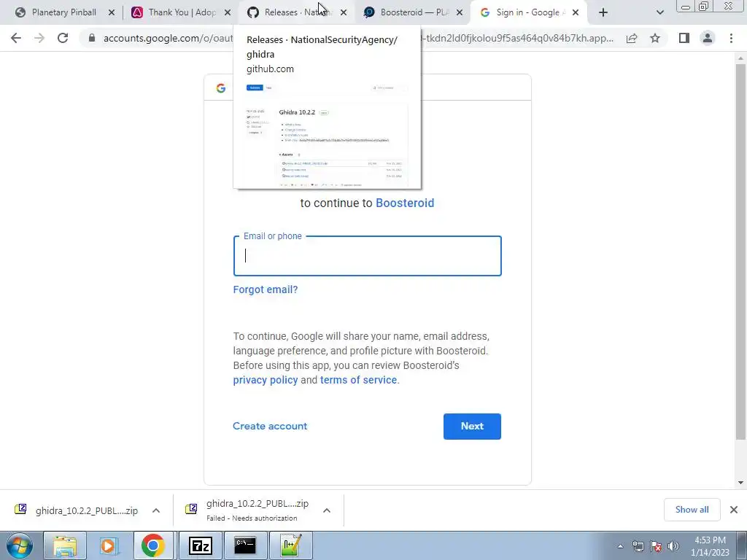
Task: Bookmark this page with star icon
Action: (x=655, y=38)
